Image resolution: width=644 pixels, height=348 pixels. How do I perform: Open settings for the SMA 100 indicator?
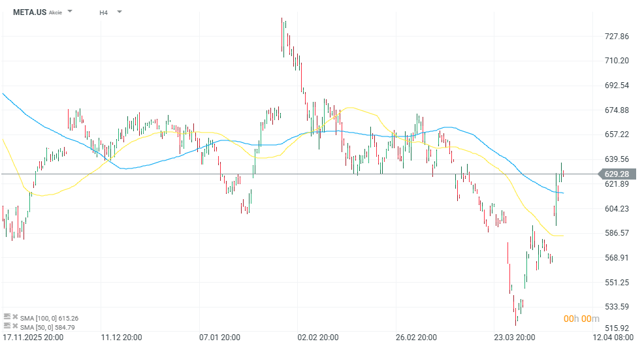coord(7,317)
